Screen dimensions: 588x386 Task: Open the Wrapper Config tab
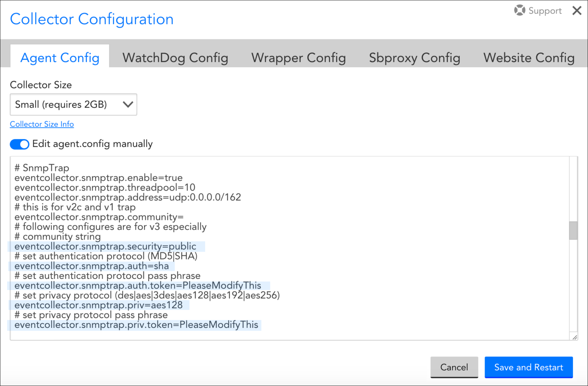pos(298,58)
